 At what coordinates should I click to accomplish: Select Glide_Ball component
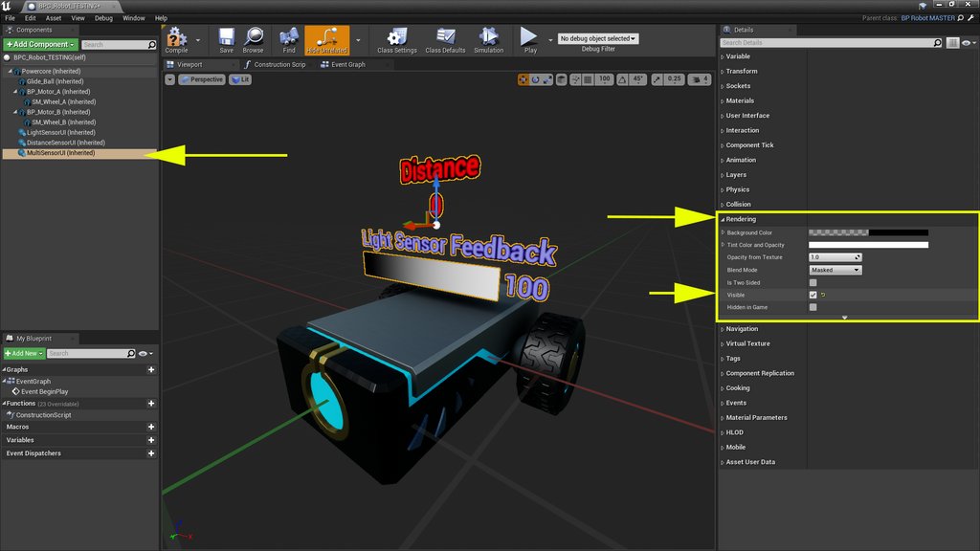pos(55,81)
